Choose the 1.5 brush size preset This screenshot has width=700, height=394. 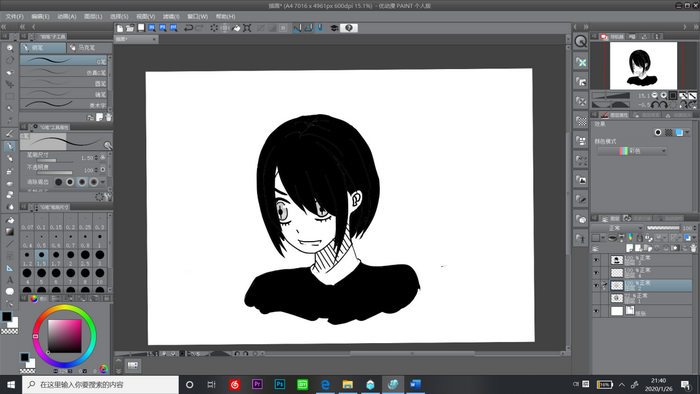click(x=41, y=257)
